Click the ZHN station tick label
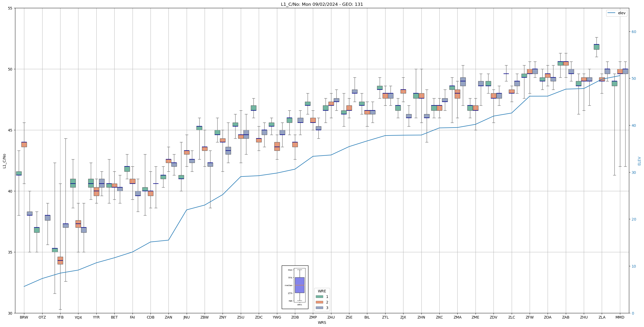 pyautogui.click(x=421, y=317)
